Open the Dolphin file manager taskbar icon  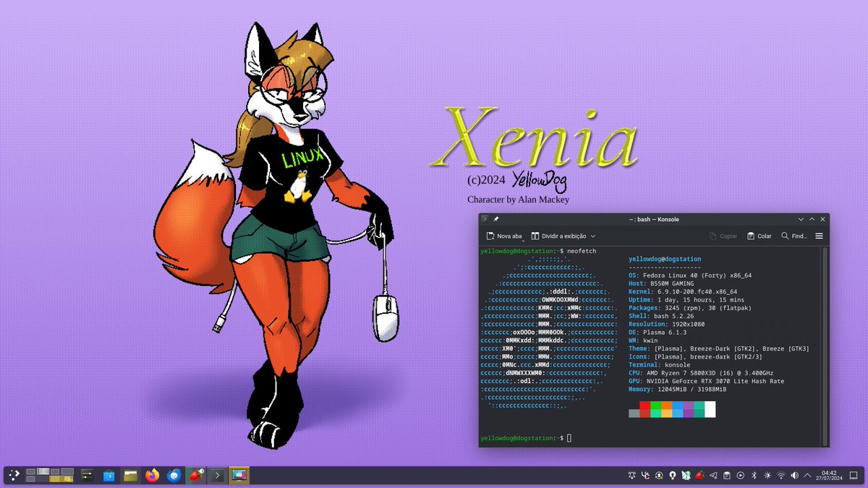click(130, 475)
